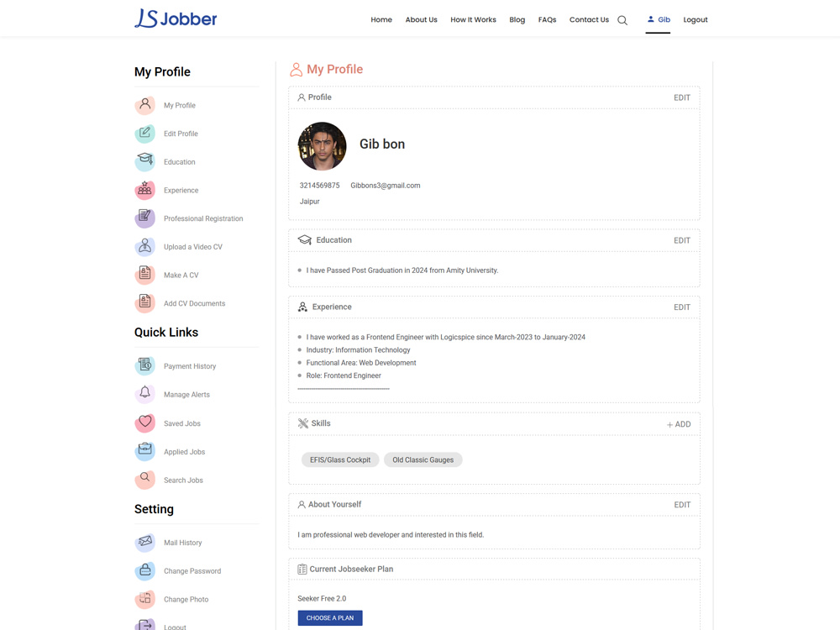
Task: Open Mail History link
Action: pyautogui.click(x=182, y=543)
